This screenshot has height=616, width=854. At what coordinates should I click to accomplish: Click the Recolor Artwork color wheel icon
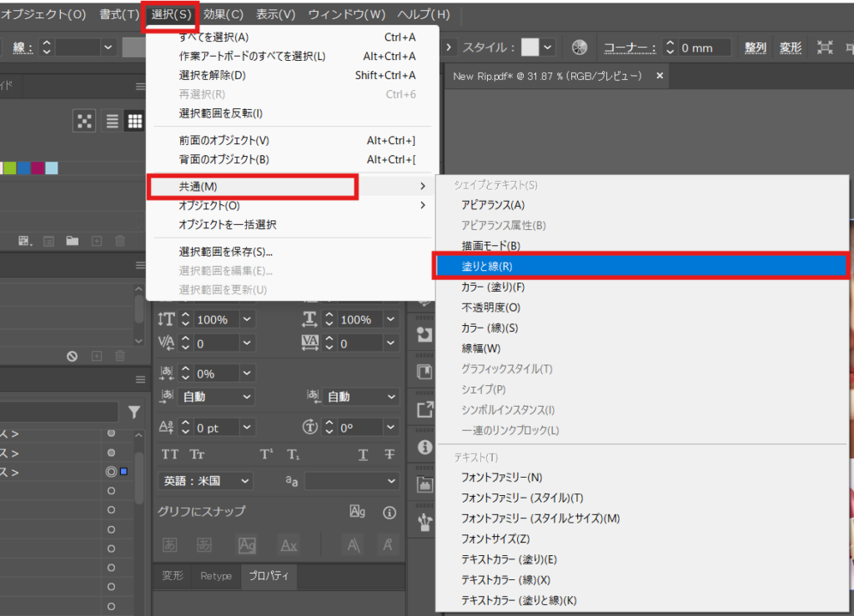tap(580, 48)
